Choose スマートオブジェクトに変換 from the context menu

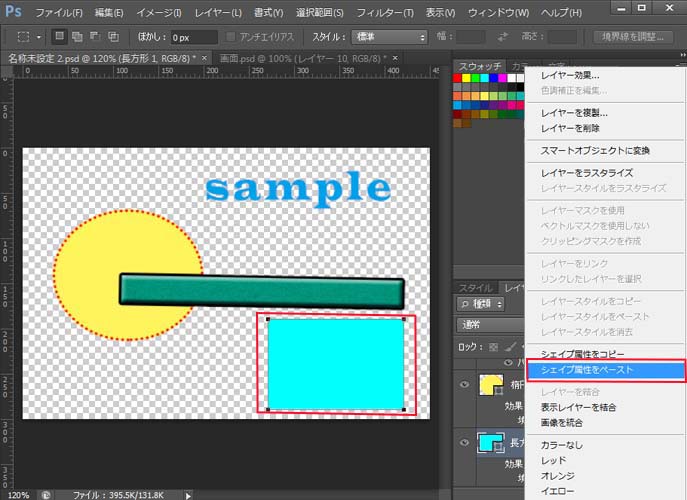pyautogui.click(x=606, y=151)
